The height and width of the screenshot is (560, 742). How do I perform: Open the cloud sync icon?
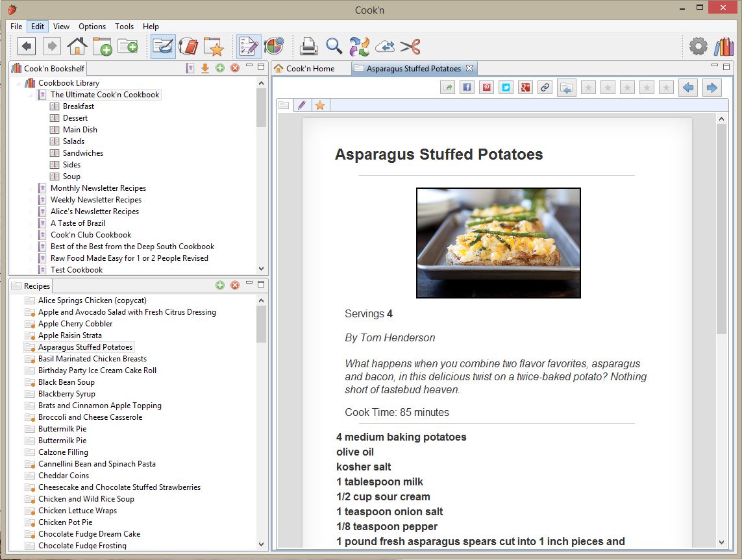pyautogui.click(x=385, y=46)
